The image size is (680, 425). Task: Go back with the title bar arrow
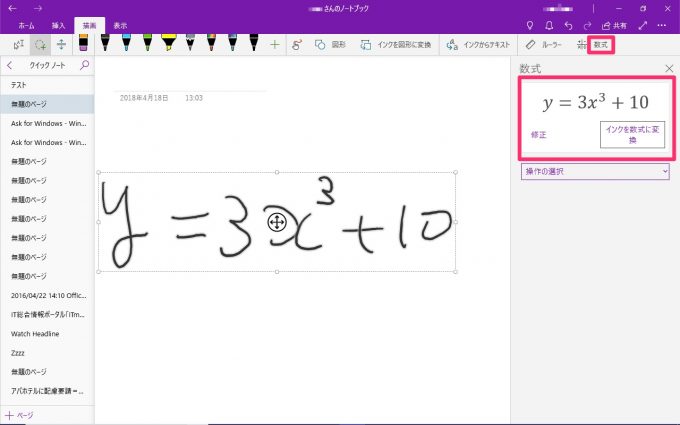(13, 8)
